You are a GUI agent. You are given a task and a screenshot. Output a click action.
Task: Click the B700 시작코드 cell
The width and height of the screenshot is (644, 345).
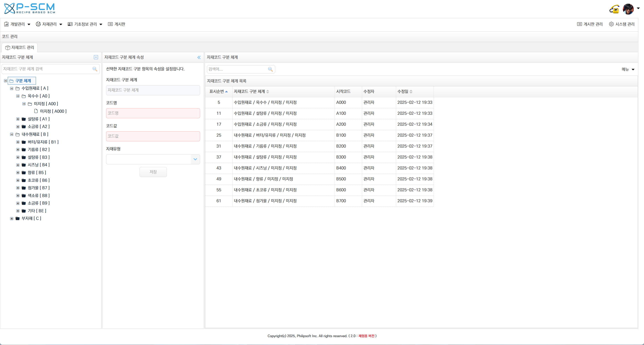tap(348, 201)
